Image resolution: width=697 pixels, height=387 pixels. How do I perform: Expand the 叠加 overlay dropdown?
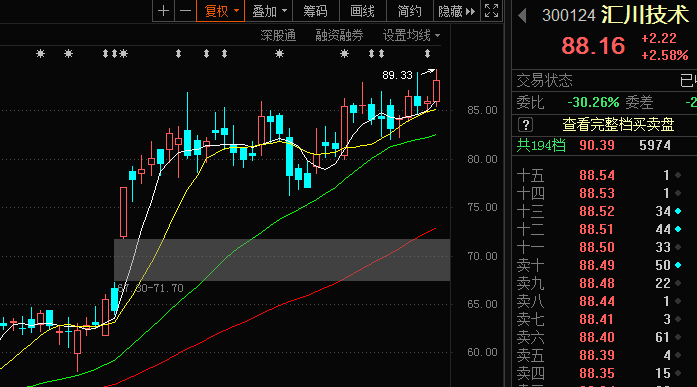[x=269, y=11]
